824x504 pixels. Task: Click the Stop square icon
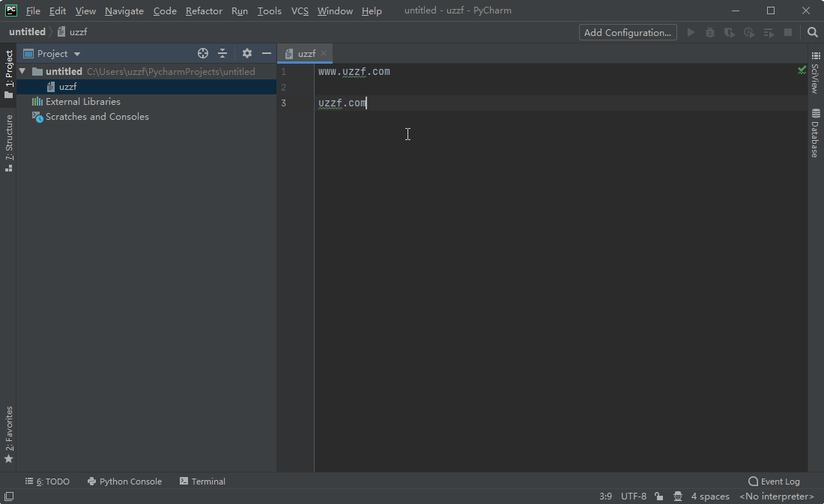coord(788,33)
